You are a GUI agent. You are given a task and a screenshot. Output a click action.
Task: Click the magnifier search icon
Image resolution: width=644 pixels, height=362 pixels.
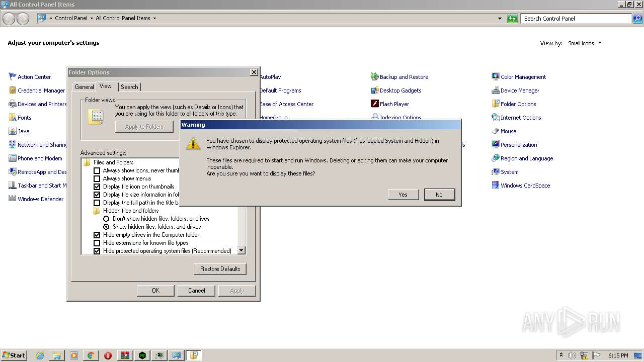coord(638,19)
